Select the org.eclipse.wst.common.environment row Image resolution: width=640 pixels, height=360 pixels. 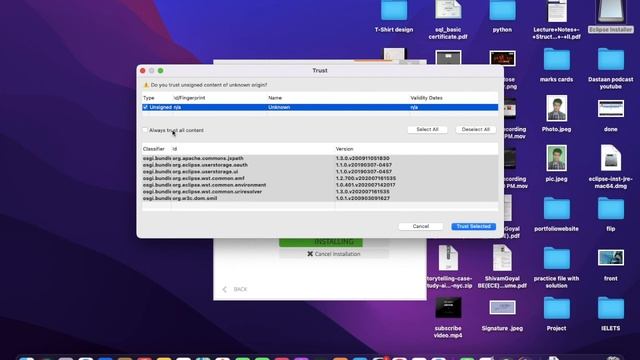320,185
